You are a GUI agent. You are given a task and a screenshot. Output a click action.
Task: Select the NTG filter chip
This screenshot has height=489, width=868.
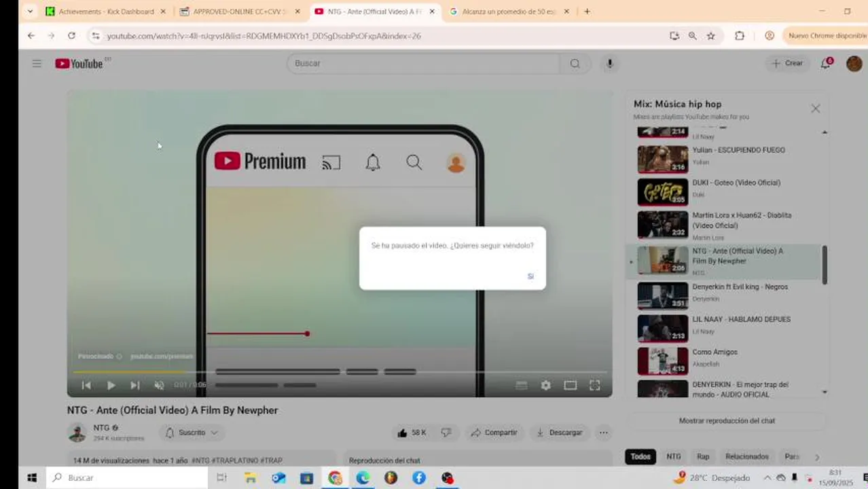[x=673, y=456]
